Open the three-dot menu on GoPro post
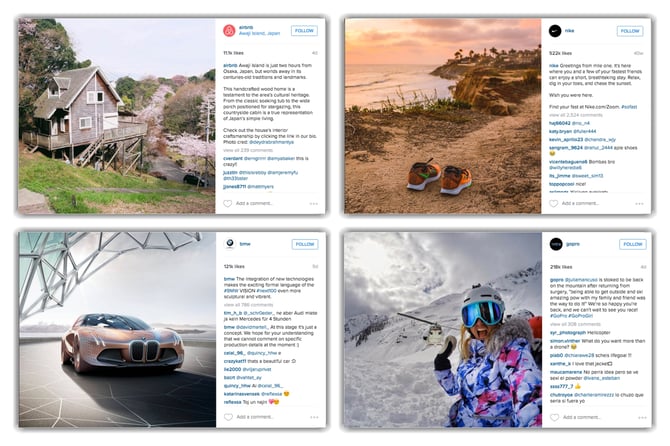The width and height of the screenshot is (670, 446). pos(642,417)
